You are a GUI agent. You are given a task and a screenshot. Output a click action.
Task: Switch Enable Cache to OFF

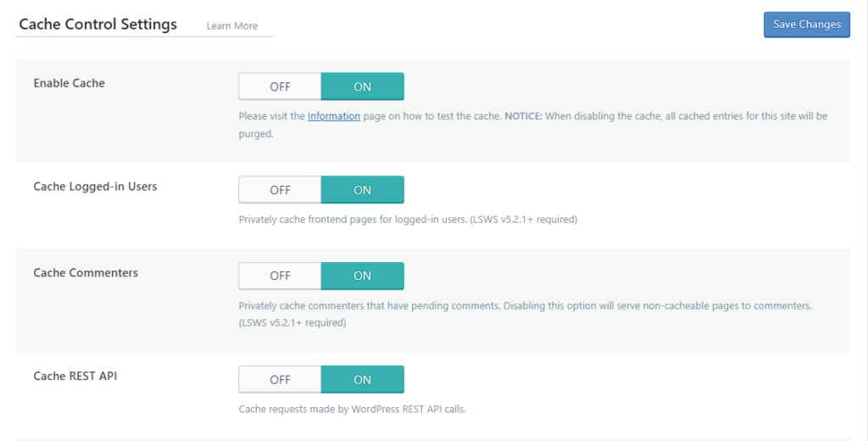pos(280,87)
